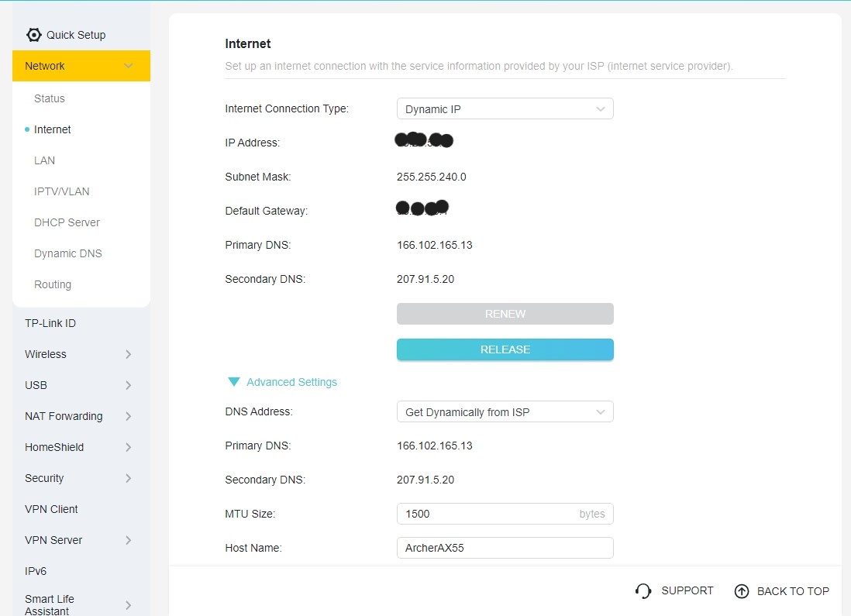Expand Smart Life Assistant submenu arrow
Screen dimensions: 851x616
(128, 605)
